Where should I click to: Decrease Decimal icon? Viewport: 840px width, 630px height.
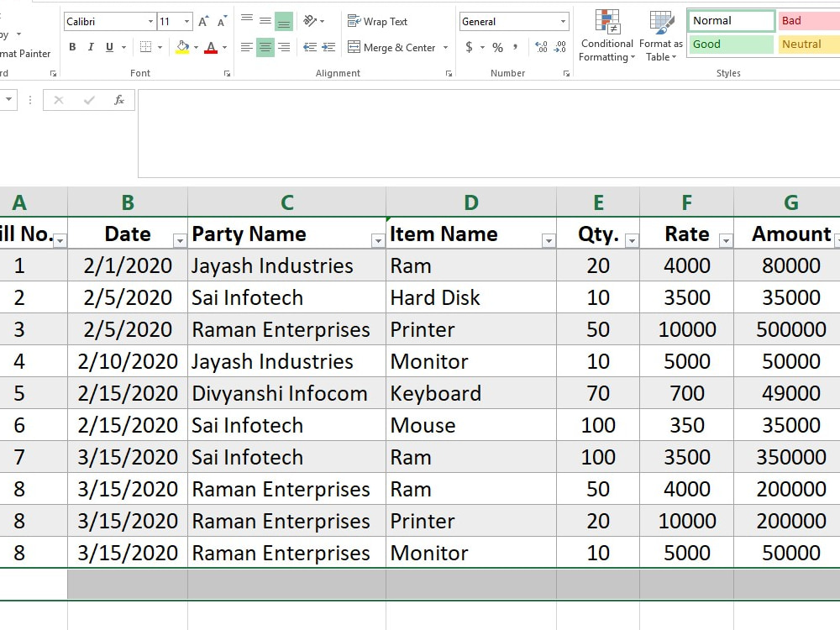[559, 47]
